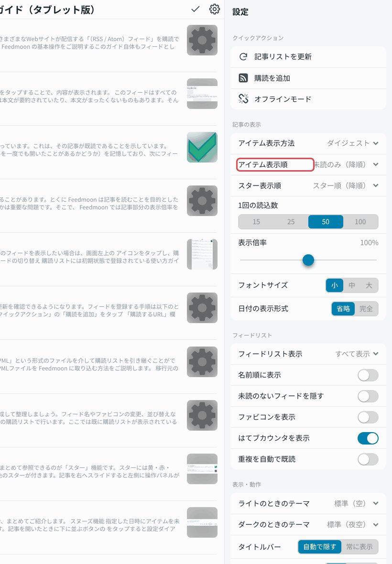Viewport: 392px width, 564px height.
Task: Toggle ファビコンを表示 switch
Action: (368, 417)
